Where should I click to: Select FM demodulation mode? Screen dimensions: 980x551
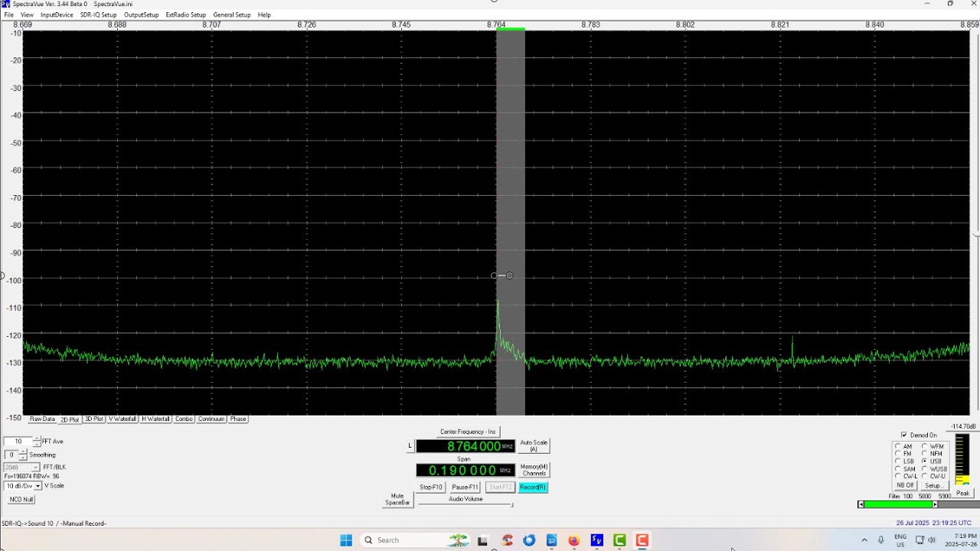click(897, 454)
